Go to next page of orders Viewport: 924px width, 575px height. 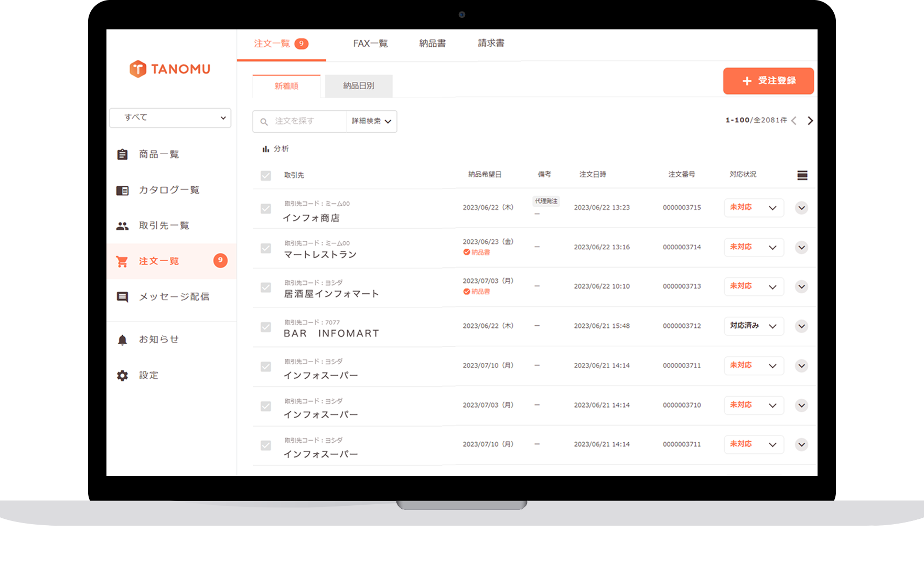(810, 121)
